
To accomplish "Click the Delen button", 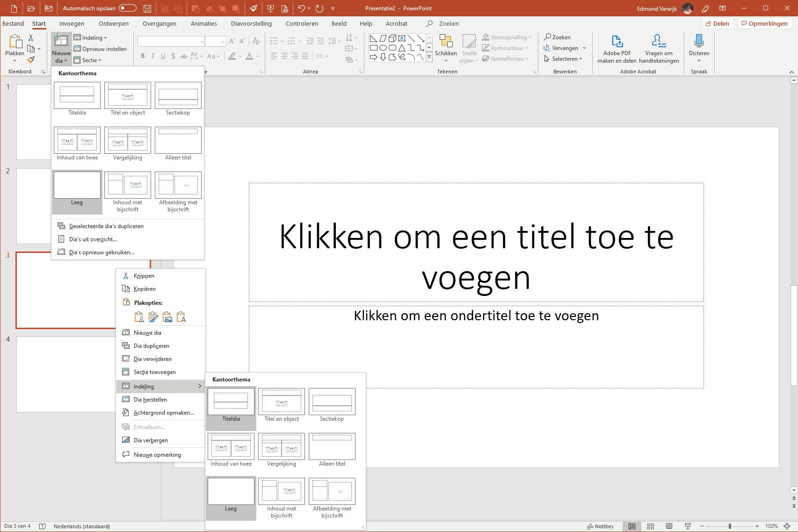I will [x=718, y=23].
